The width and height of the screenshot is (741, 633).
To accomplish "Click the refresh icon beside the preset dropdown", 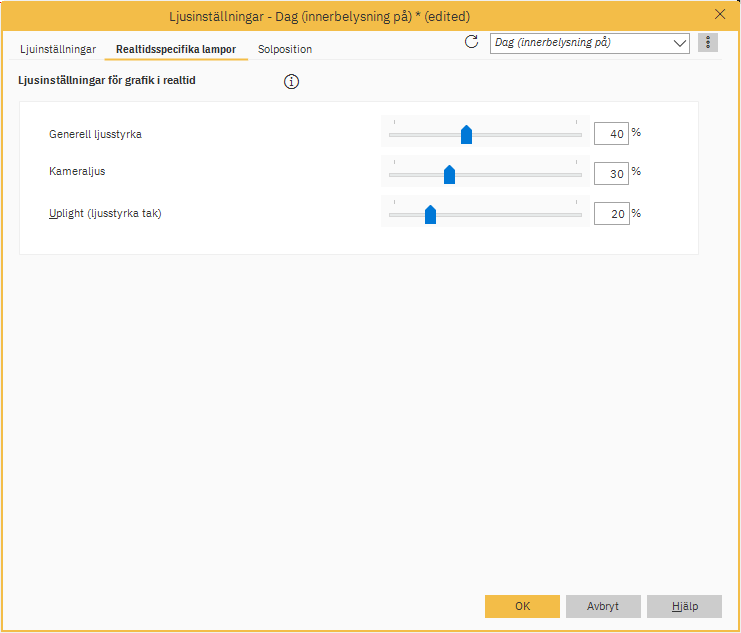I will pyautogui.click(x=472, y=42).
